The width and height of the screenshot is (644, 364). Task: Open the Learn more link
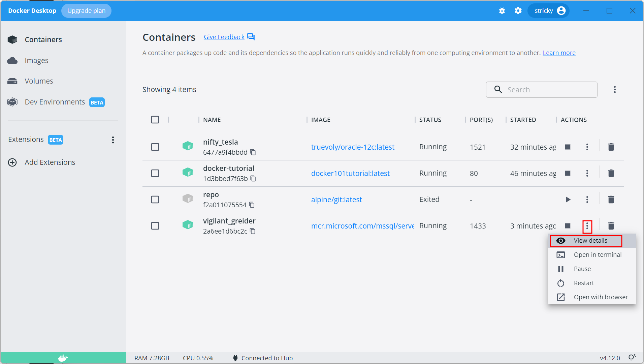tap(559, 53)
